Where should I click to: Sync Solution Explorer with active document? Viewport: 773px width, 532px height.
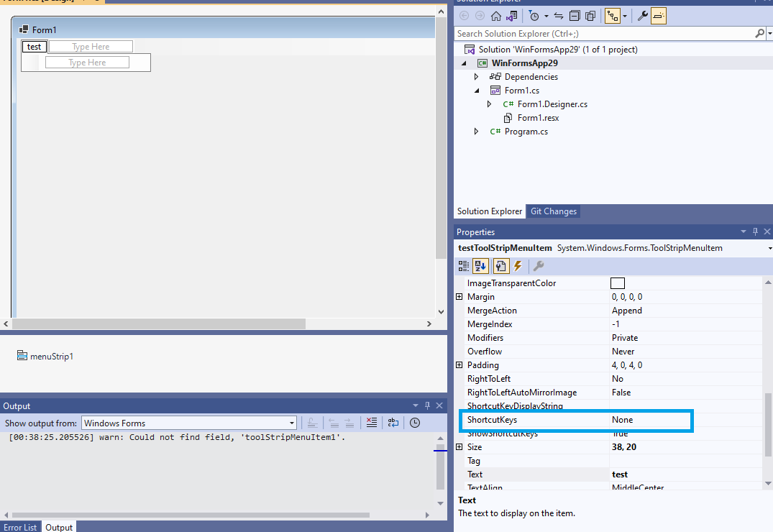point(557,16)
